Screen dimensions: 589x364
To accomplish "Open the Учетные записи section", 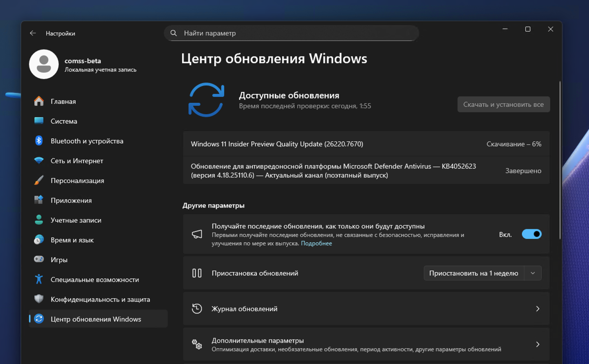I will [x=76, y=220].
